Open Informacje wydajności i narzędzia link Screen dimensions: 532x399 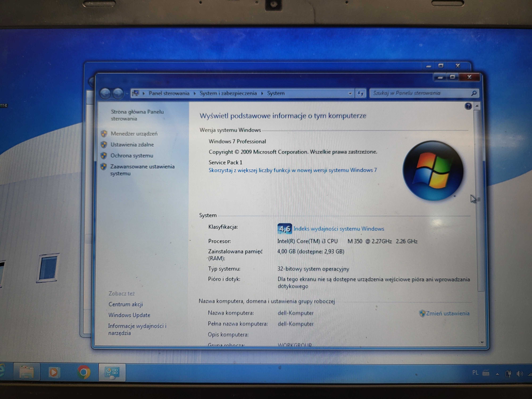(x=137, y=329)
